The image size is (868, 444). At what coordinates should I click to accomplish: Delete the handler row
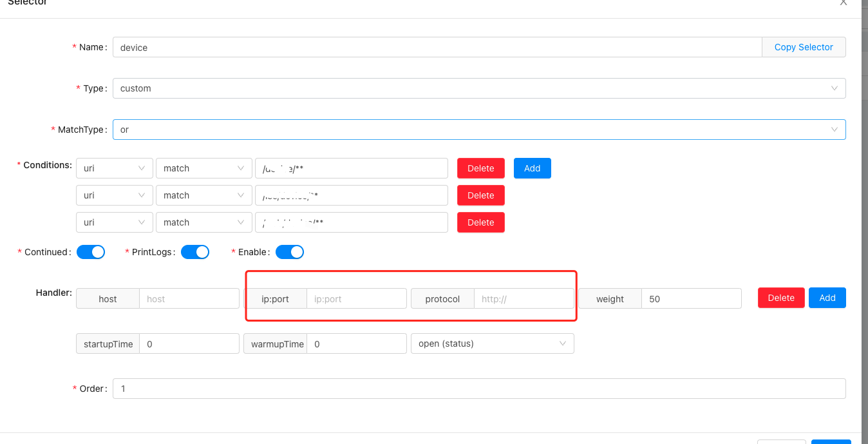pos(781,298)
